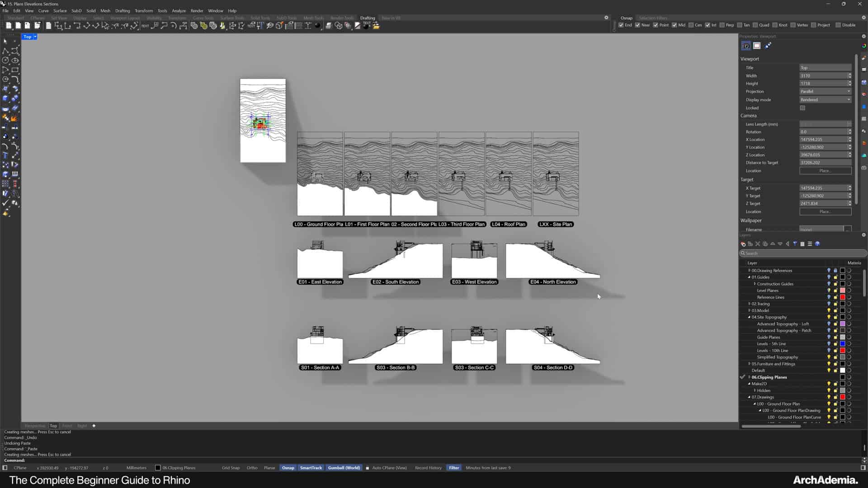
Task: Open the Top viewport title dropdown arrow
Action: click(35, 37)
